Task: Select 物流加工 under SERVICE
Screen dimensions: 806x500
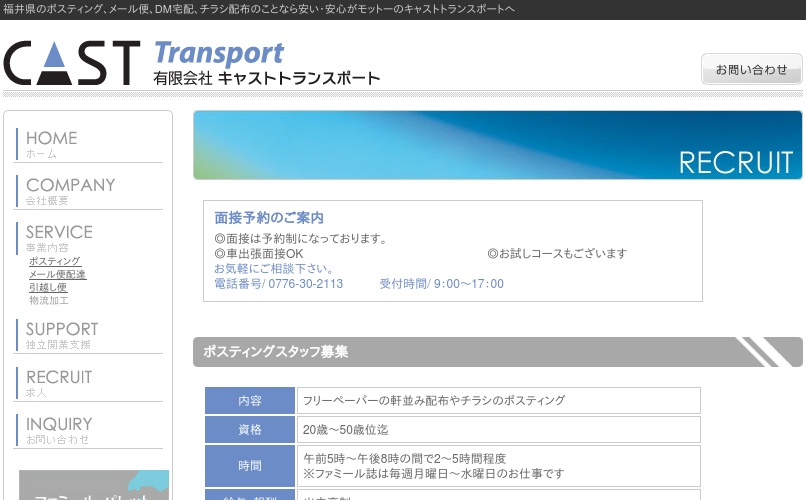Action: point(48,300)
